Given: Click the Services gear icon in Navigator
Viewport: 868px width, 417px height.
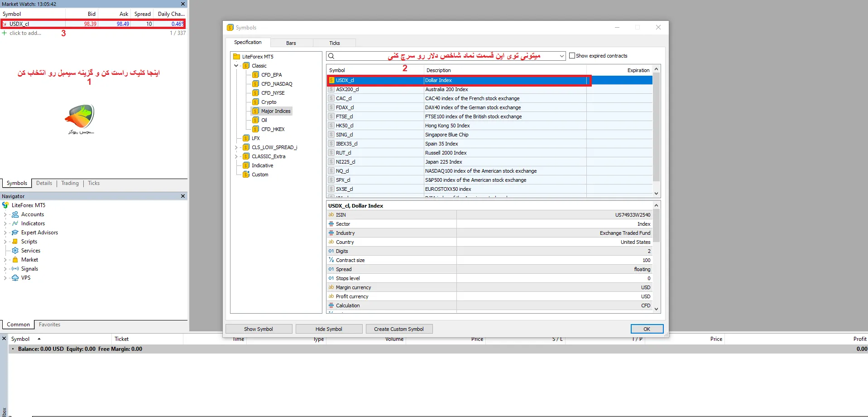Looking at the screenshot, I should coord(15,251).
